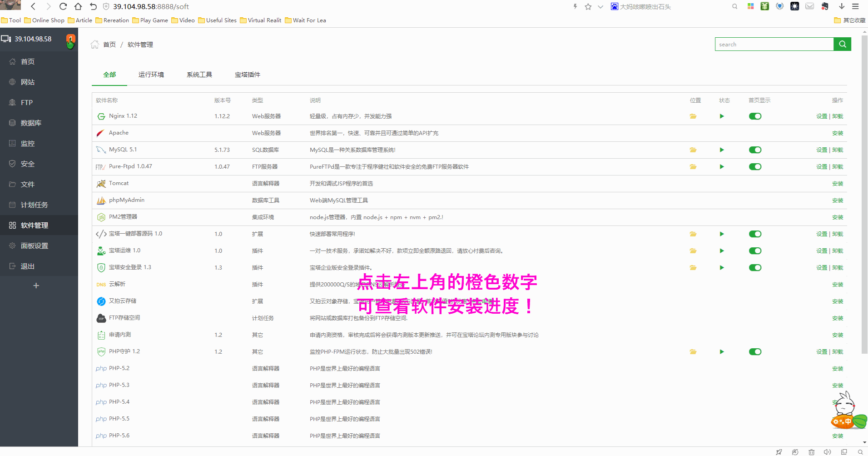
Task: Open the Pure-Ftpd folder location icon
Action: [x=693, y=167]
